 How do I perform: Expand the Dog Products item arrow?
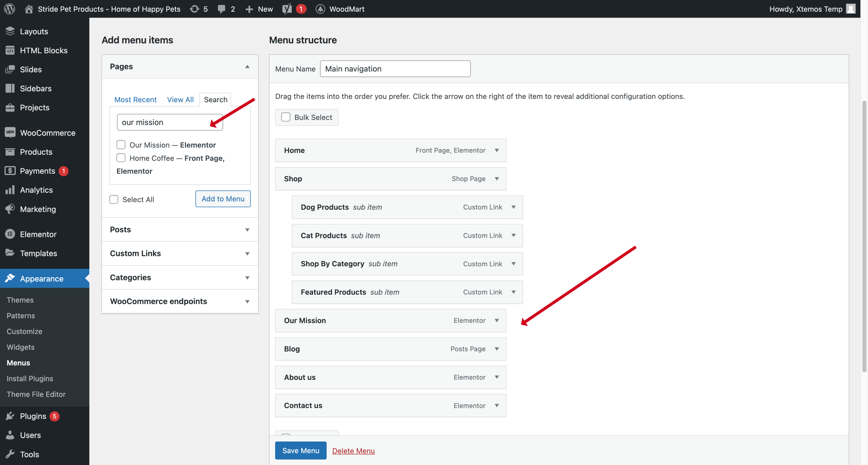click(513, 207)
